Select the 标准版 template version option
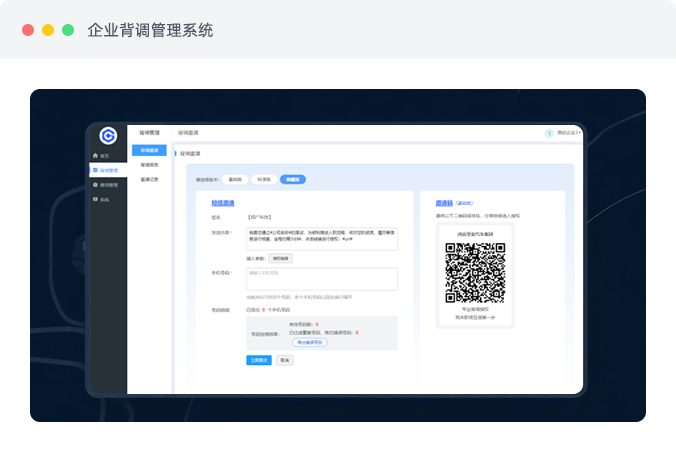Screen dimensions: 676x452 pos(263,179)
